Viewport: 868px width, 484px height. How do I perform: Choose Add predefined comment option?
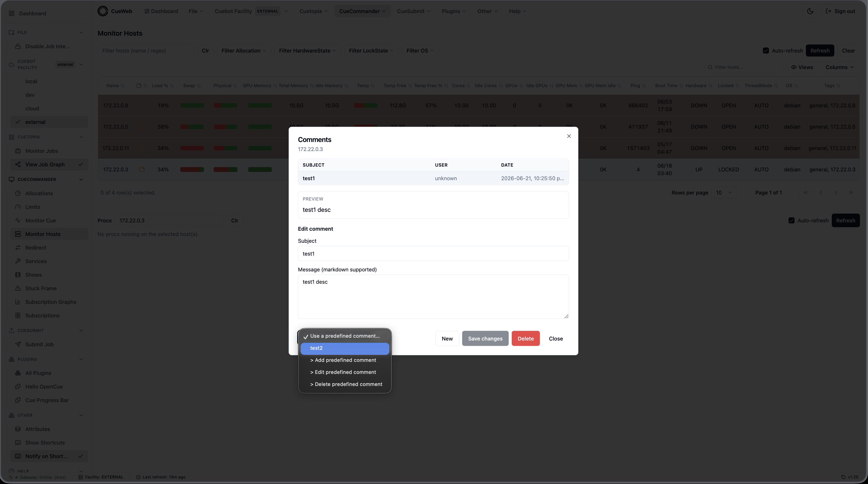[345, 360]
